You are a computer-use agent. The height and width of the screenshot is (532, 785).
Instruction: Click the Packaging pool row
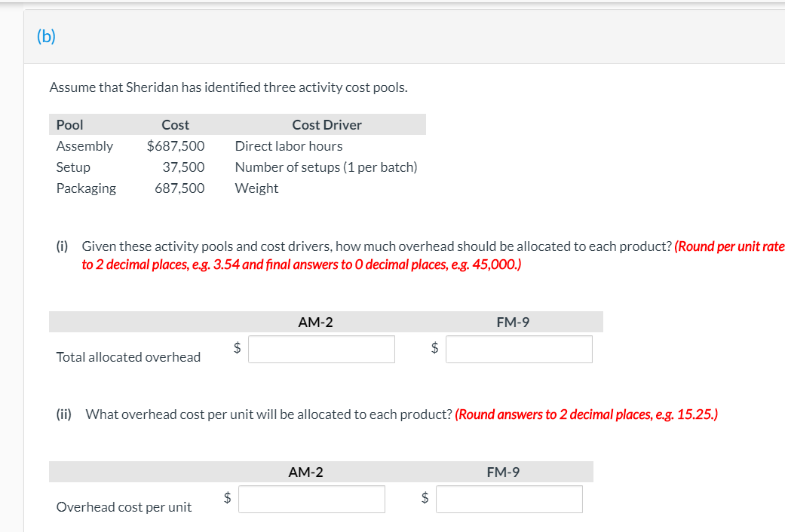point(86,188)
